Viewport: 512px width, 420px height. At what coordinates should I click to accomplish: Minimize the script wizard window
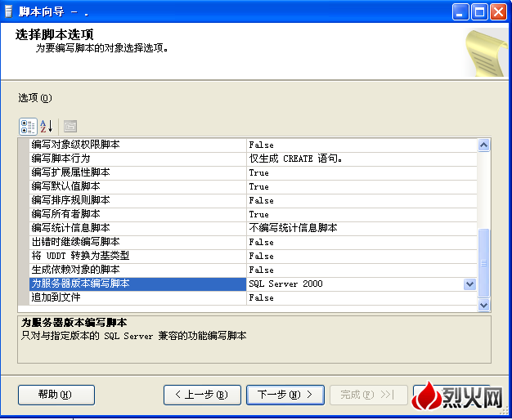(x=460, y=12)
